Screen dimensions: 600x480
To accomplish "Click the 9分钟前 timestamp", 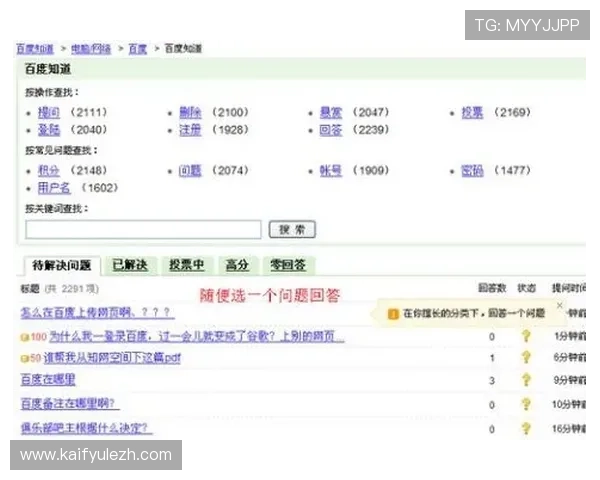I will click(x=569, y=380).
